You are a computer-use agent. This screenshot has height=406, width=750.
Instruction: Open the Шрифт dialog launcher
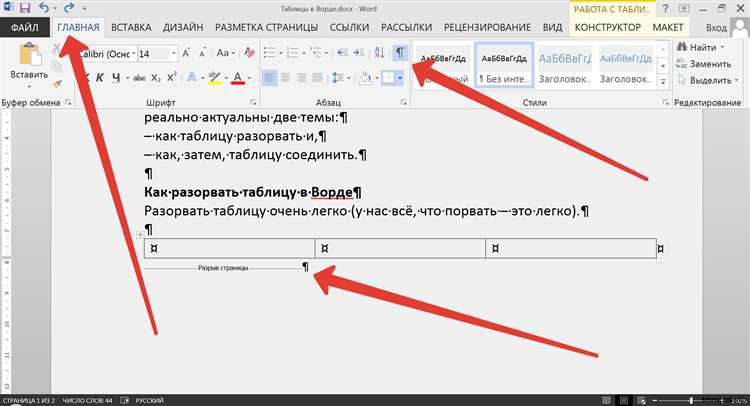tap(253, 102)
